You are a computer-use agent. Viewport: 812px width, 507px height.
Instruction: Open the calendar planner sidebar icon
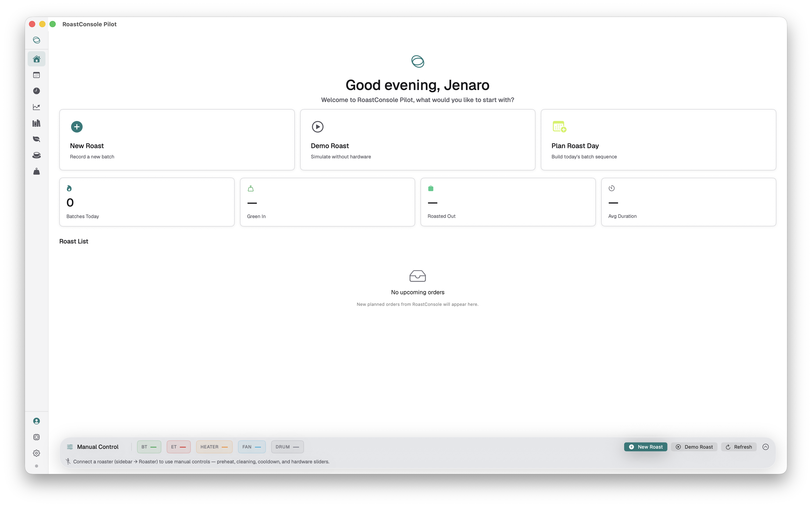click(x=37, y=75)
